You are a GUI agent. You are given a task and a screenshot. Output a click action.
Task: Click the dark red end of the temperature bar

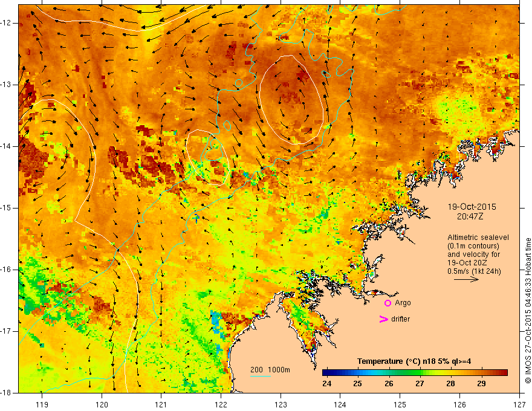tap(505, 373)
